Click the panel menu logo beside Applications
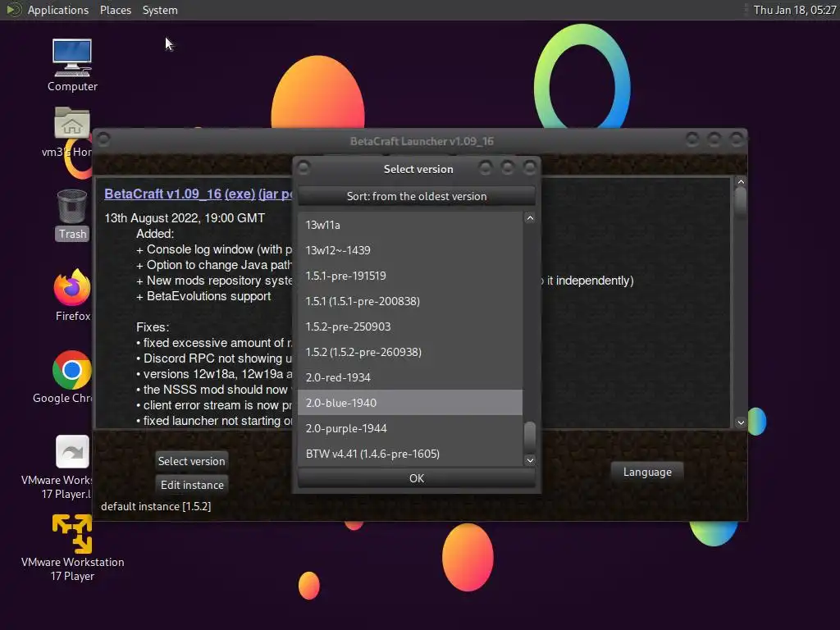The height and width of the screenshot is (630, 840). [13, 10]
